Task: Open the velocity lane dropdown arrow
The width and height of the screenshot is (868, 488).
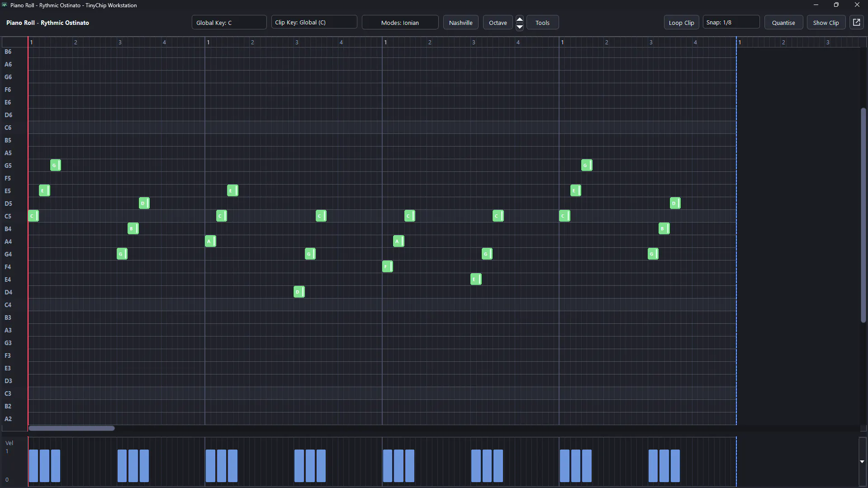Action: point(862,462)
